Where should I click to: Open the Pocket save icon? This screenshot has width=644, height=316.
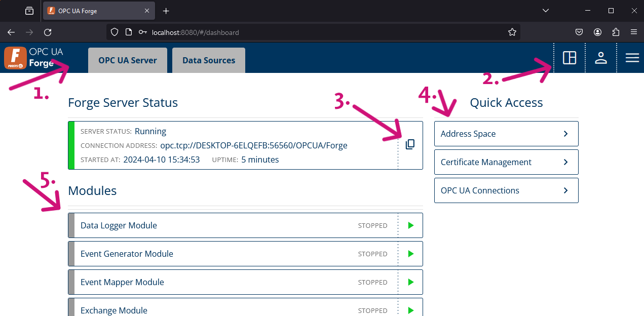coord(579,32)
